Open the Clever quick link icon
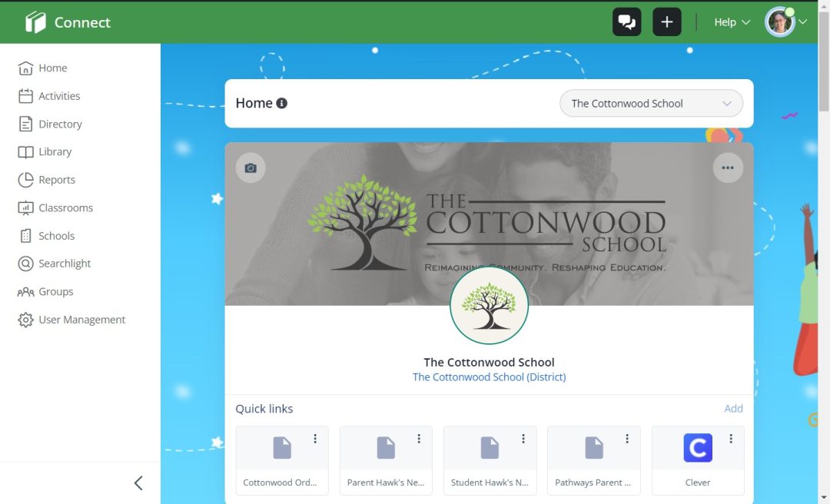 697,448
